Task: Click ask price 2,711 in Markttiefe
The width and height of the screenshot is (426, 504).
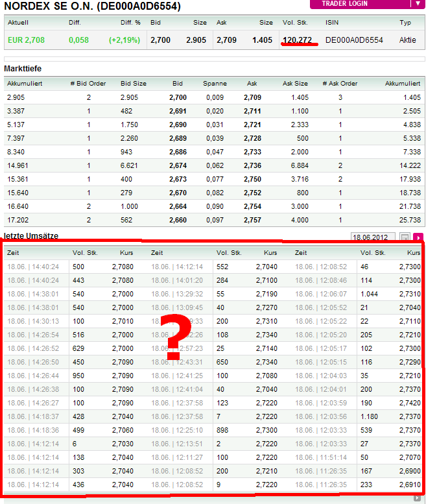Action: click(252, 111)
